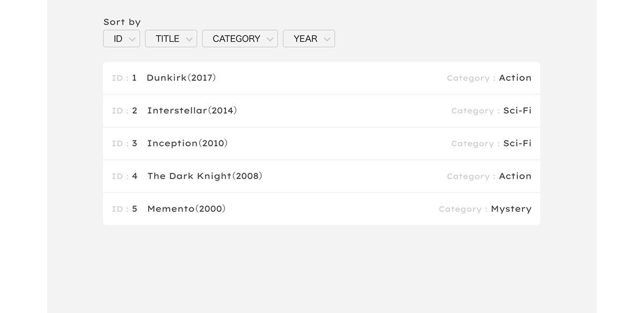Click the Action category on Dark Knight row
The height and width of the screenshot is (313, 644).
515,176
